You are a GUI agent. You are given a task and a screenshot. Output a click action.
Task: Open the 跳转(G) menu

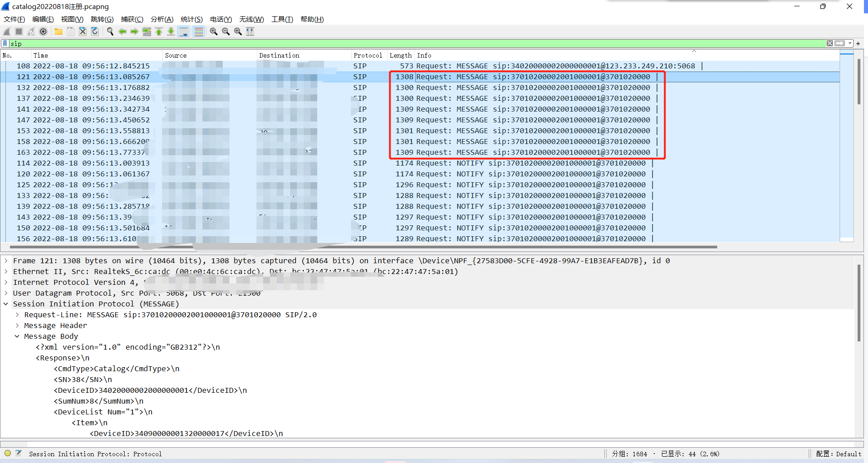102,19
